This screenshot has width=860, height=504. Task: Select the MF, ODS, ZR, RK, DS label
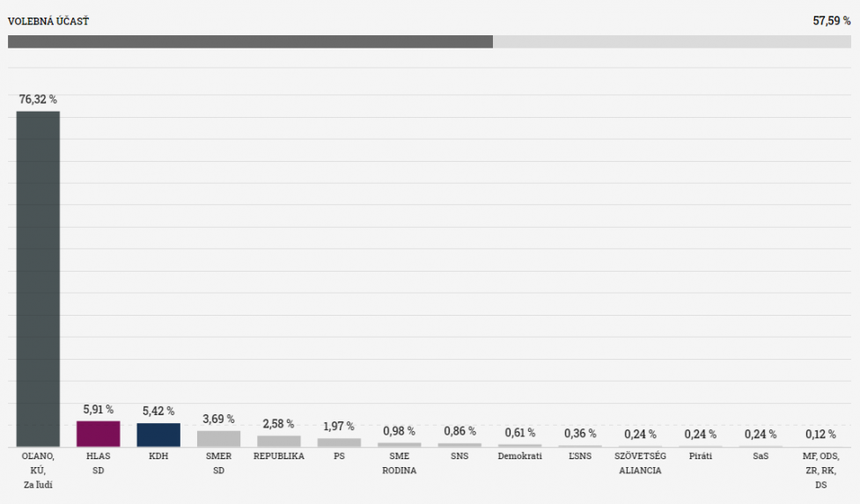click(x=820, y=470)
